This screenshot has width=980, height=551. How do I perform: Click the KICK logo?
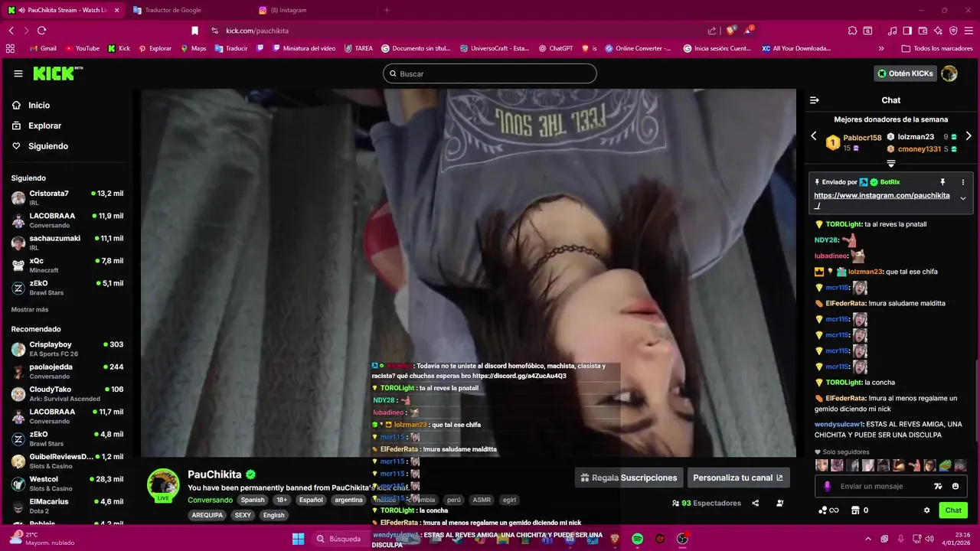(x=57, y=73)
